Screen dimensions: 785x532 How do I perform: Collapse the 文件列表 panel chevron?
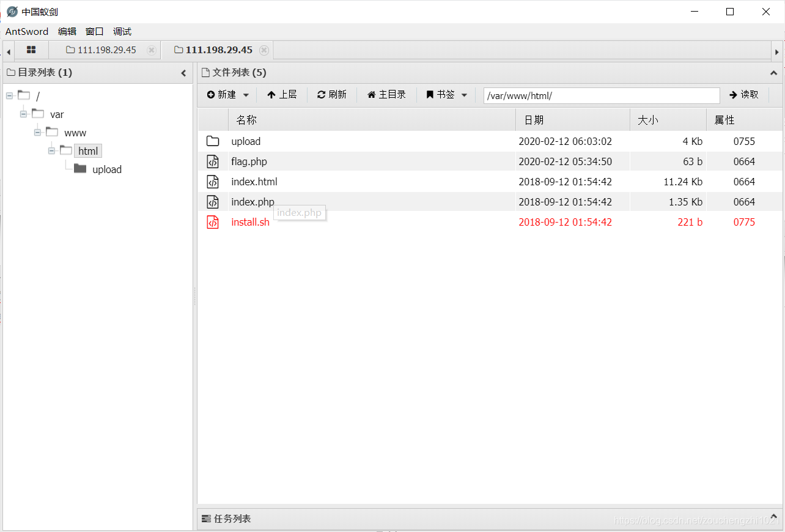[x=773, y=73]
